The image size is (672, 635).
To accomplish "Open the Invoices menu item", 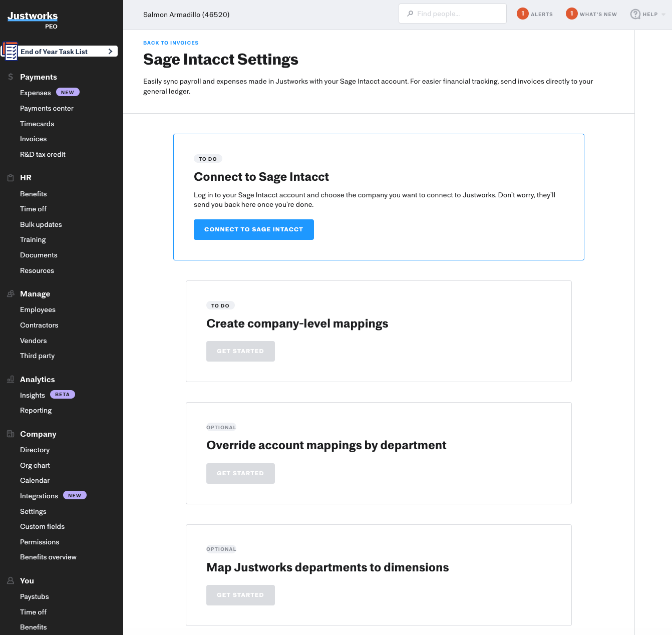I will [33, 139].
